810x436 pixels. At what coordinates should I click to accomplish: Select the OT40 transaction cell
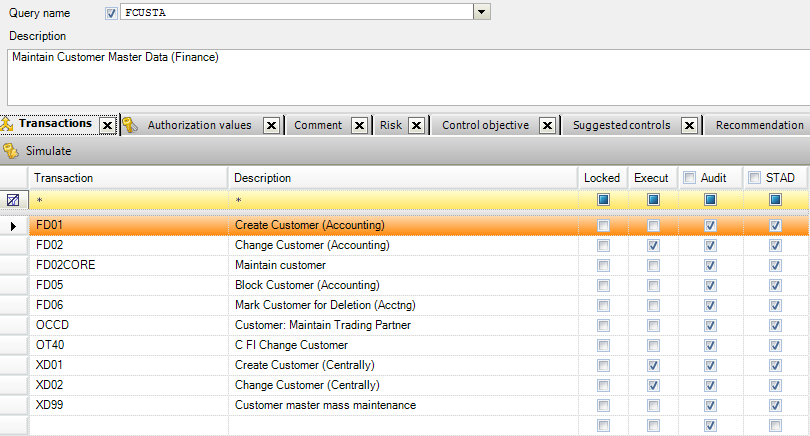pyautogui.click(x=128, y=346)
